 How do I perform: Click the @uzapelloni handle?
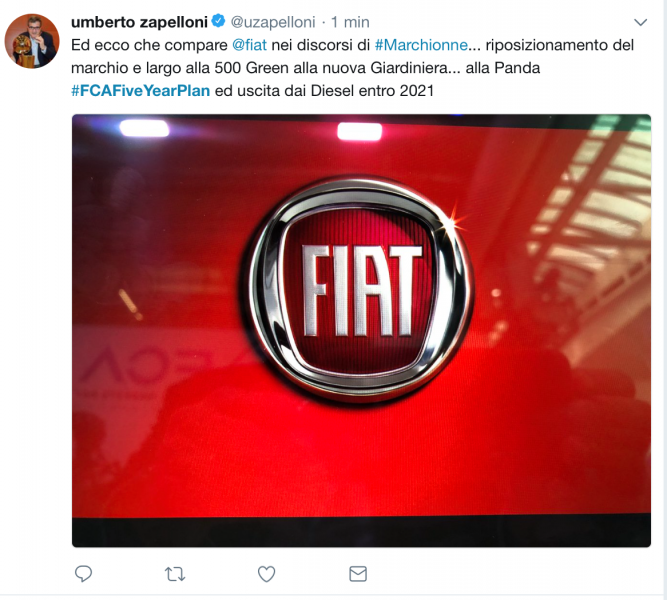click(x=273, y=22)
